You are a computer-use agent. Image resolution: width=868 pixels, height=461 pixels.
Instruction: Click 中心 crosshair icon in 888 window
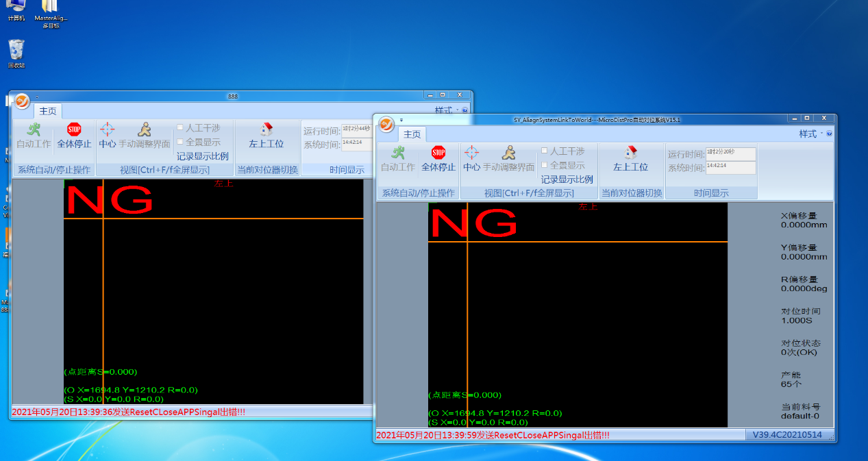click(x=107, y=129)
